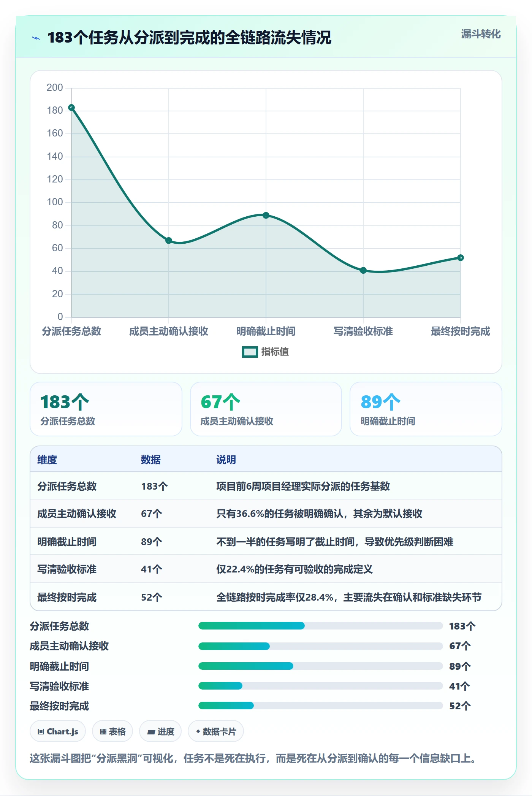
Task: Click the chart point for 明确截止时间
Action: [x=266, y=215]
